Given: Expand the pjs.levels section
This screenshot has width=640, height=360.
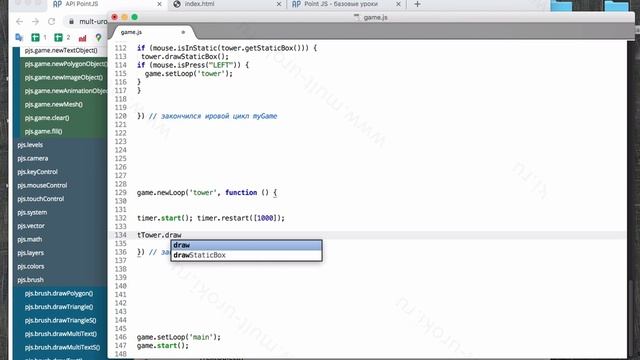Looking at the screenshot, I should point(30,144).
